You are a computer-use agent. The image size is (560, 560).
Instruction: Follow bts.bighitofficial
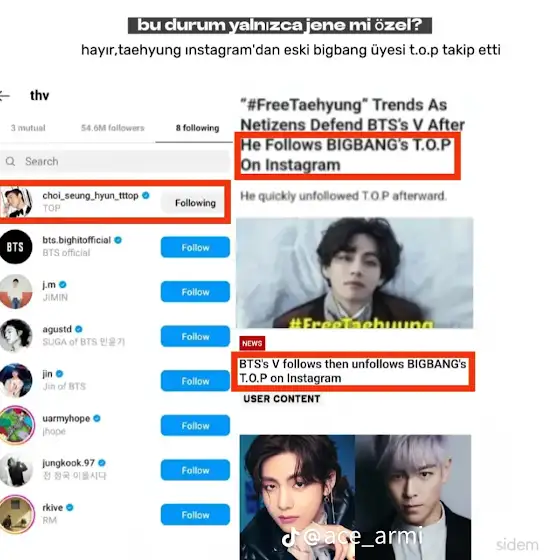(x=195, y=247)
